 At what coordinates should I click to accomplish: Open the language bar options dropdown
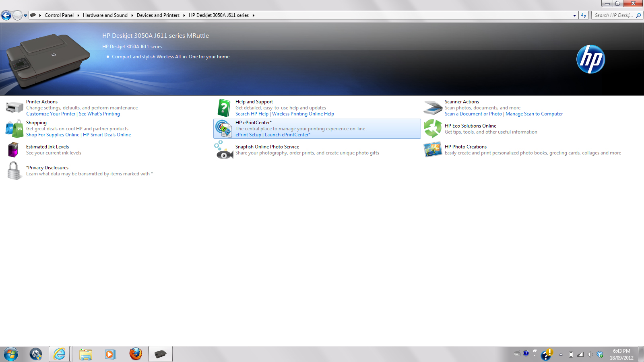535,356
